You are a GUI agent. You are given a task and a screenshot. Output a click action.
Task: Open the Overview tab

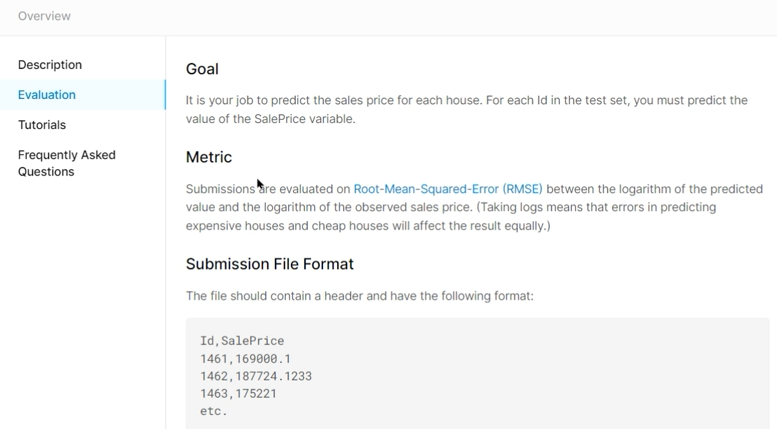pyautogui.click(x=44, y=16)
